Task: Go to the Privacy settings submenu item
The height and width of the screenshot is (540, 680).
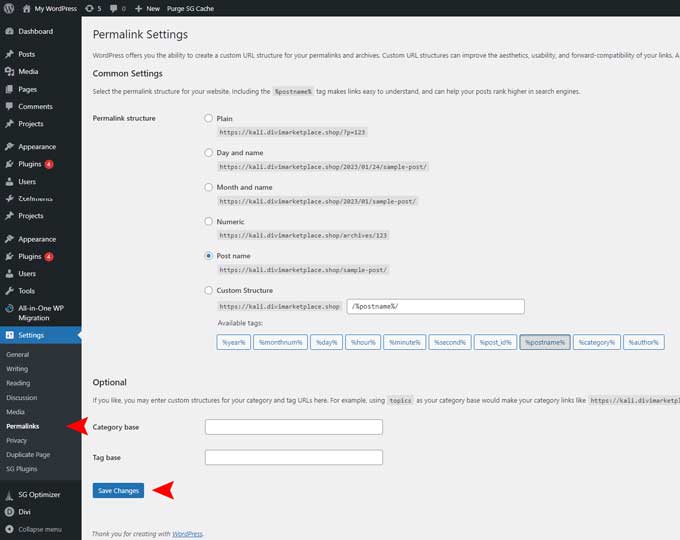Action: coord(16,440)
